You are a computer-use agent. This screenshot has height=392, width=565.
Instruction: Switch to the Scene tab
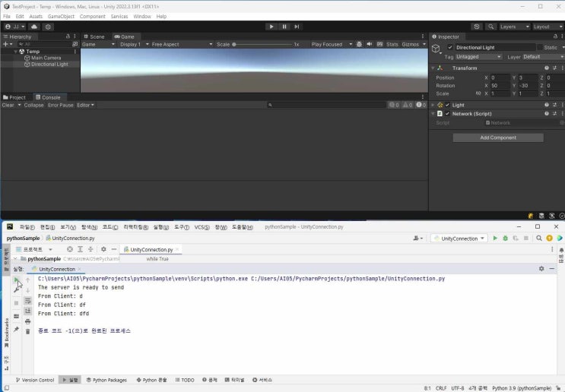94,36
